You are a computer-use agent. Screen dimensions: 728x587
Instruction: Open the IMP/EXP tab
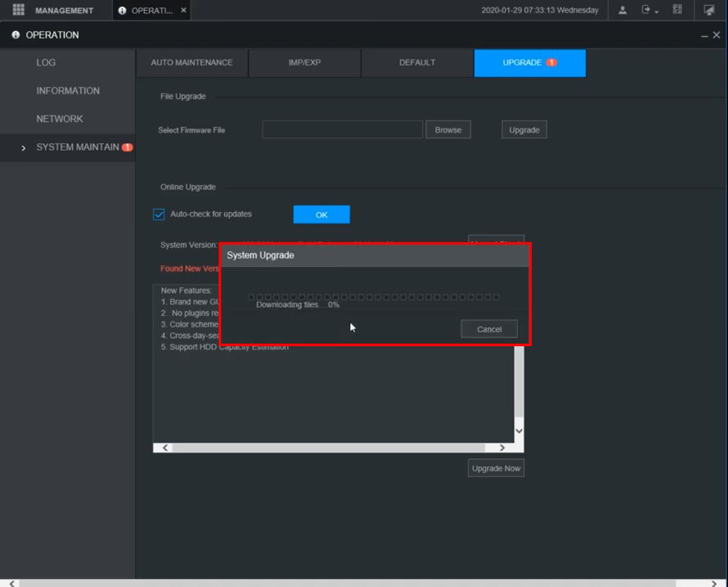[304, 63]
